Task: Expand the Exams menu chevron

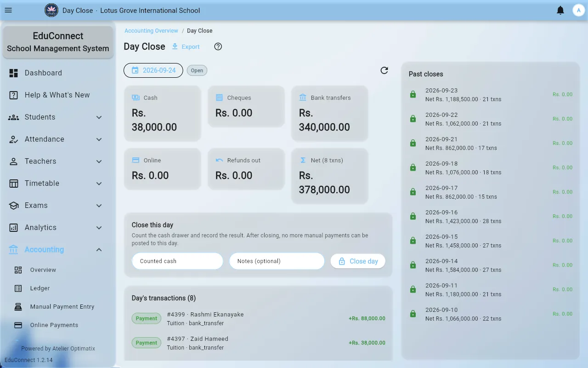Action: [99, 205]
